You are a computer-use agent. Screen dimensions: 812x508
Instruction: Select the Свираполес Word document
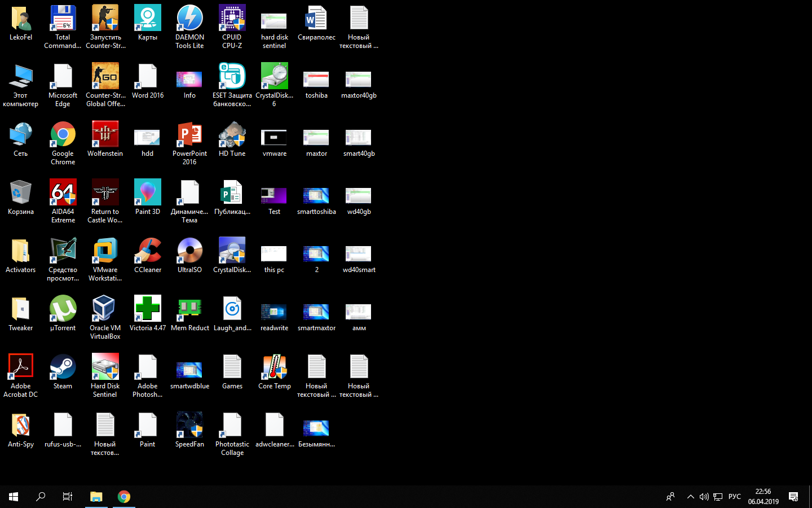click(x=316, y=18)
